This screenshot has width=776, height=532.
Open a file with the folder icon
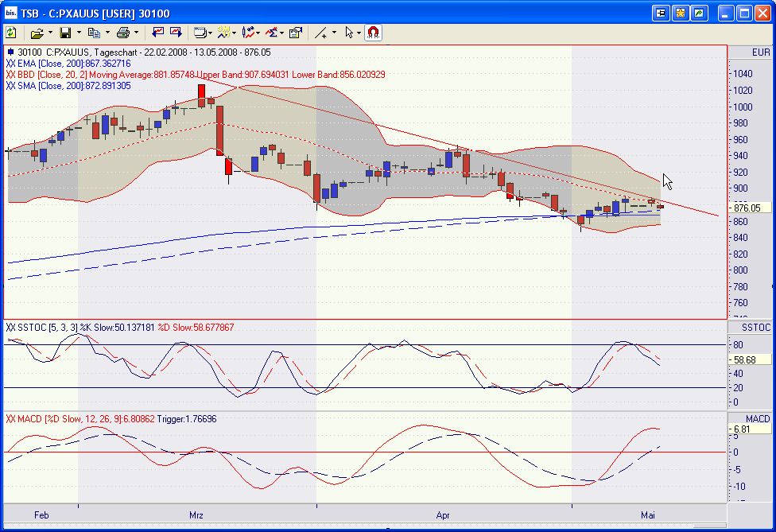[x=37, y=33]
